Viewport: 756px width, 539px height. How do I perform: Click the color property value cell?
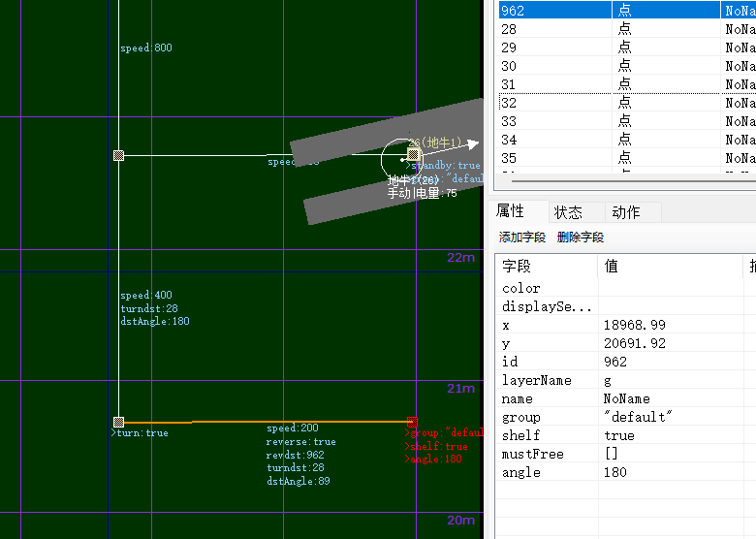pos(669,288)
